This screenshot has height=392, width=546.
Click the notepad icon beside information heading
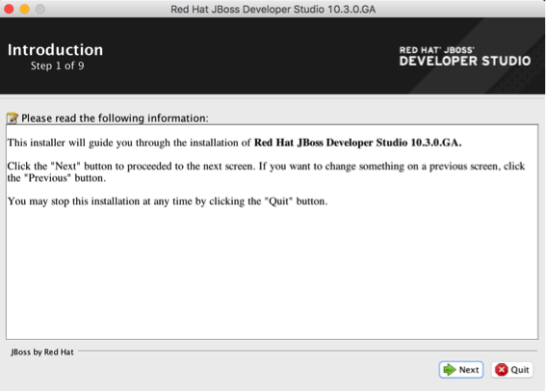(13, 118)
